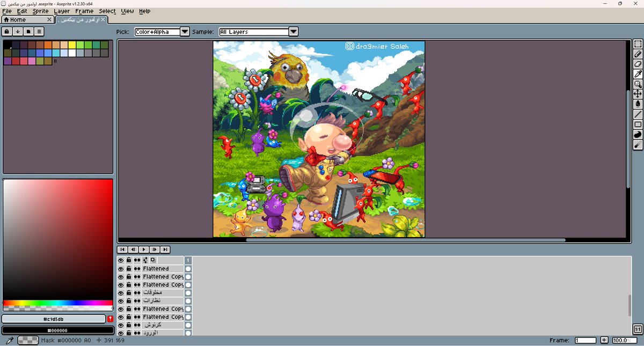Viewport: 644px width, 346px height.
Task: Toggle visibility for all layers in header
Action: (121, 260)
